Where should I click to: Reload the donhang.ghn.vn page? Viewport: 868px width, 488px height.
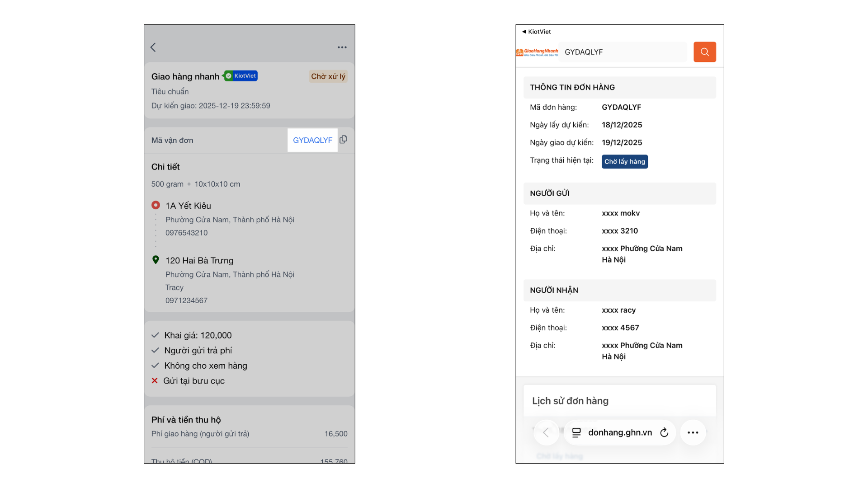[664, 432]
